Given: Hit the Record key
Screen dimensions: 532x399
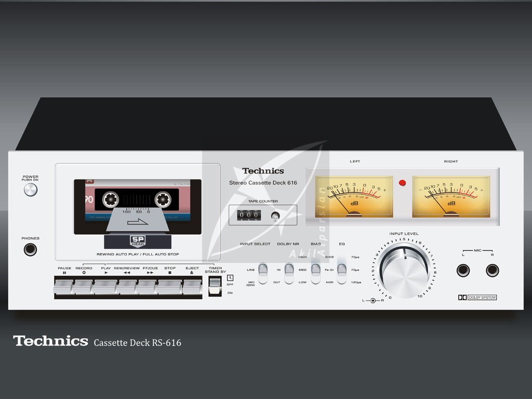Looking at the screenshot, I should point(83,286).
